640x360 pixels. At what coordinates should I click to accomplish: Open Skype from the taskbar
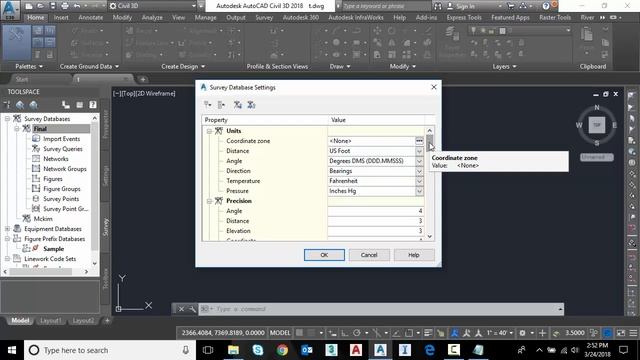click(x=258, y=350)
